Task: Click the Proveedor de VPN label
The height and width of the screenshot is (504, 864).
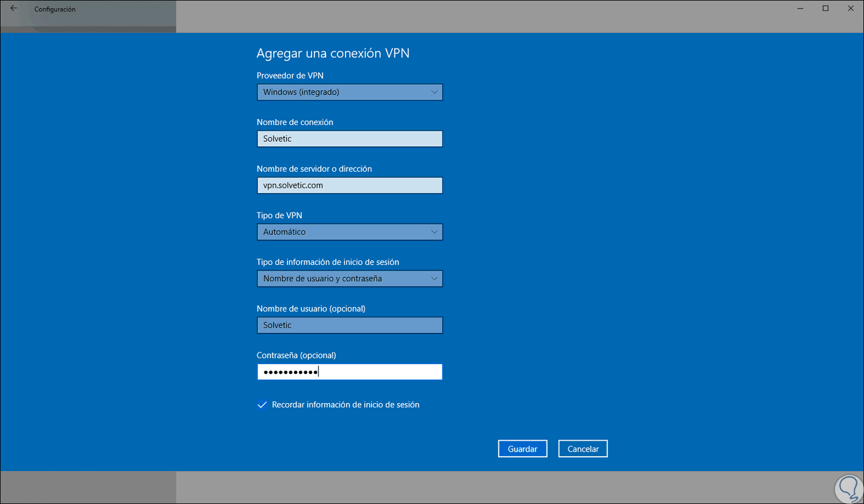Action: 290,75
